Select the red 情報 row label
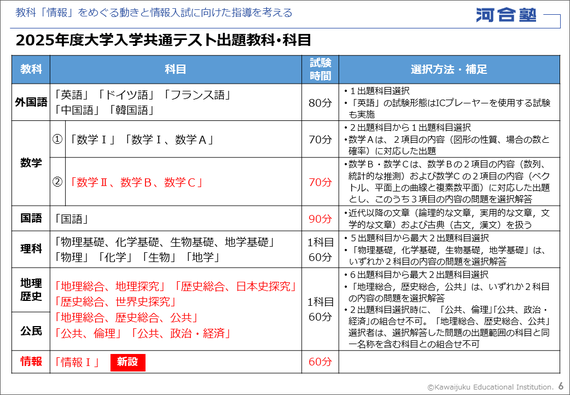This screenshot has height=395, width=570. [31, 361]
